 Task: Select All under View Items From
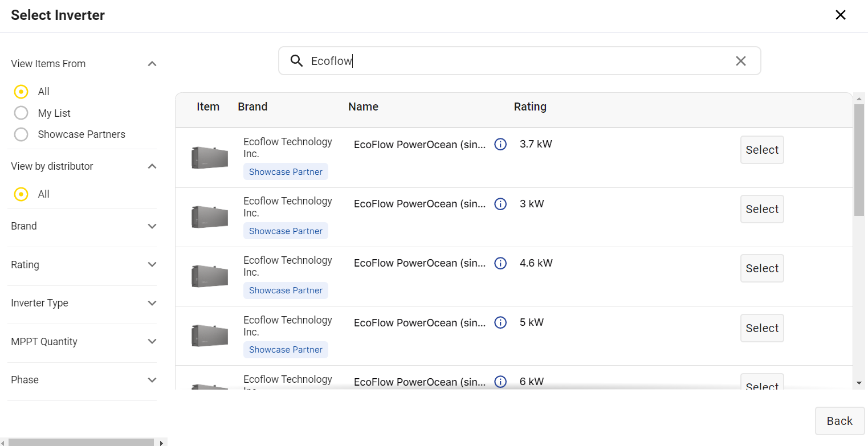point(21,92)
